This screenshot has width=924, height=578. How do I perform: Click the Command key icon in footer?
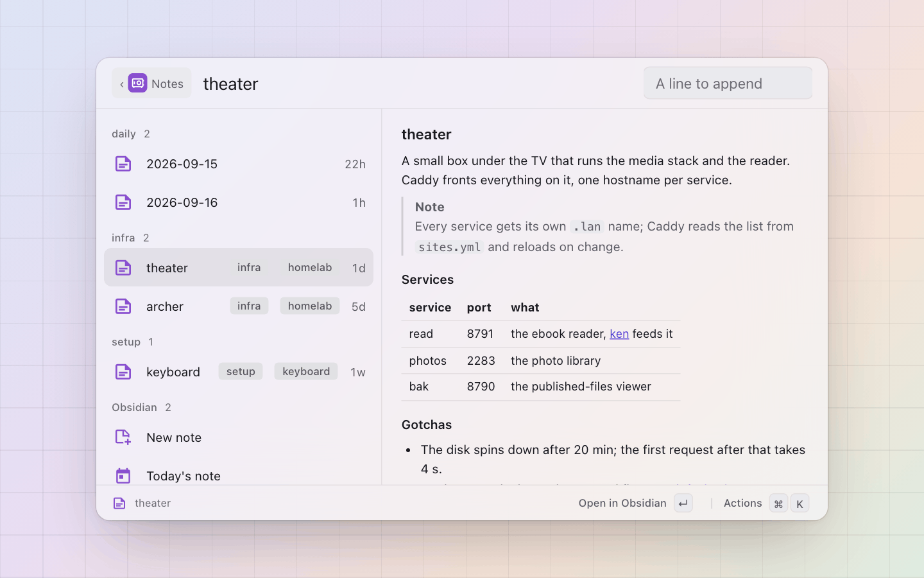point(778,504)
